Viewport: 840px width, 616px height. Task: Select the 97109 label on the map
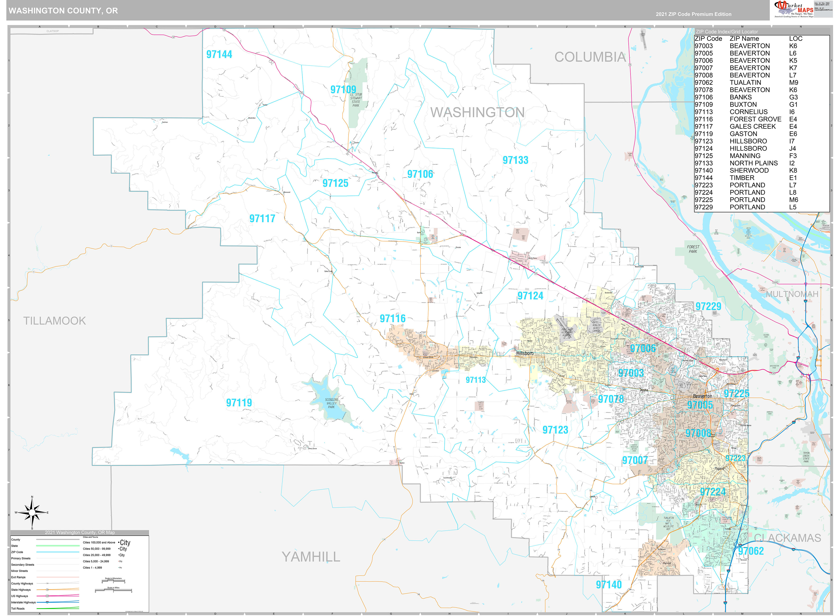point(343,90)
